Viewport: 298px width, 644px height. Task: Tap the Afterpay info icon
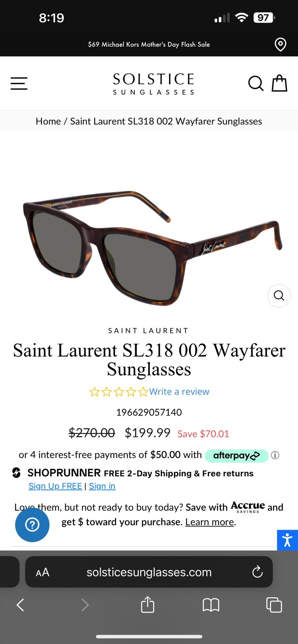(x=275, y=455)
